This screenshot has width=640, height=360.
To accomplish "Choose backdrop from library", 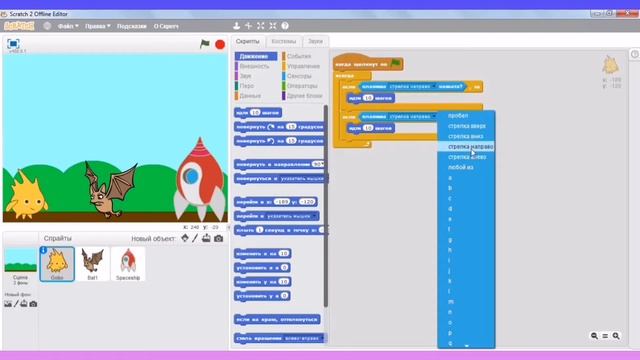I will [x=8, y=304].
